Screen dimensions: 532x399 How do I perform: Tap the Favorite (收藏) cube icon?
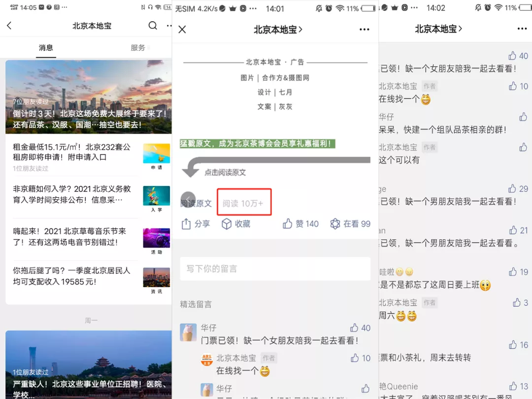point(226,224)
